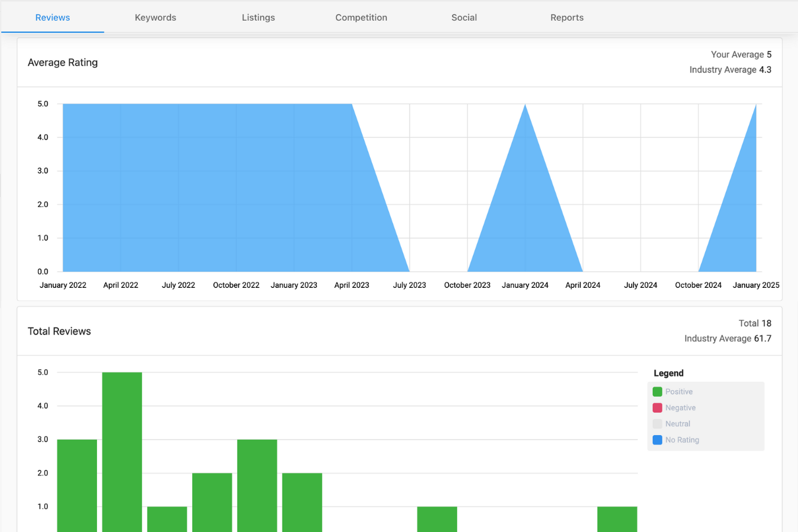This screenshot has height=532, width=798.
Task: Click the Average Rating panel heading
Action: tap(63, 63)
